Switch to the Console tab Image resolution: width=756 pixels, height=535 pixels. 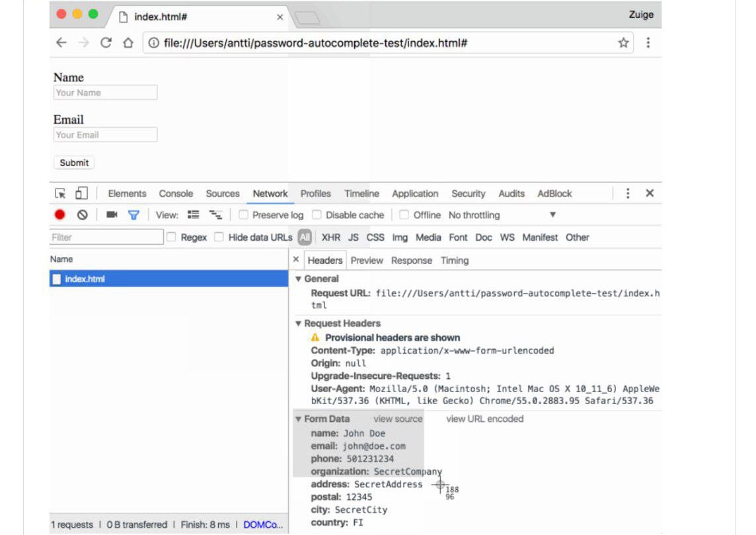(176, 194)
